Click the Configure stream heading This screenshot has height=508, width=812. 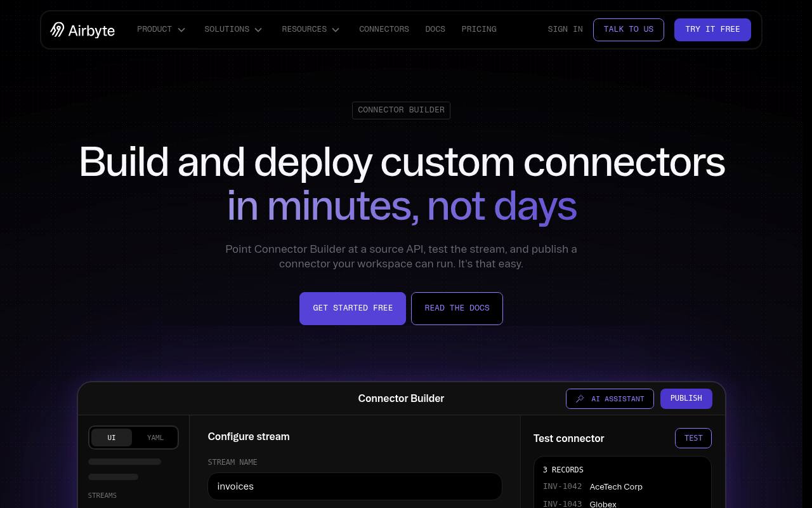point(249,437)
